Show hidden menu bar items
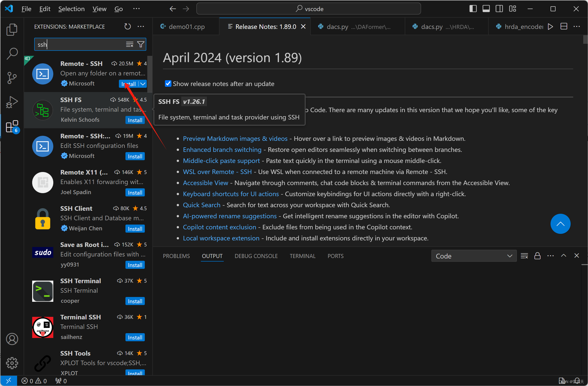The height and width of the screenshot is (386, 588). 136,9
